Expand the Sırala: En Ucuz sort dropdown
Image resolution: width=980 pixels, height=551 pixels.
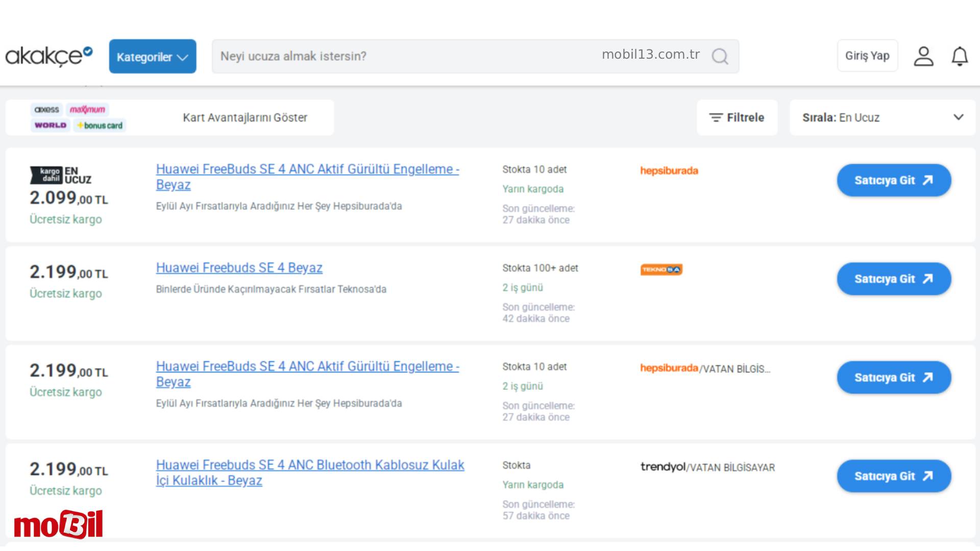tap(883, 117)
